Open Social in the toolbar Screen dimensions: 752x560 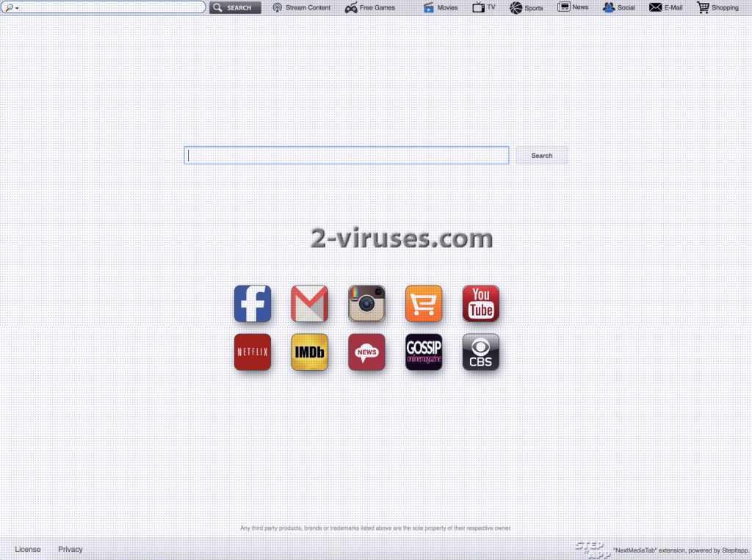[618, 7]
